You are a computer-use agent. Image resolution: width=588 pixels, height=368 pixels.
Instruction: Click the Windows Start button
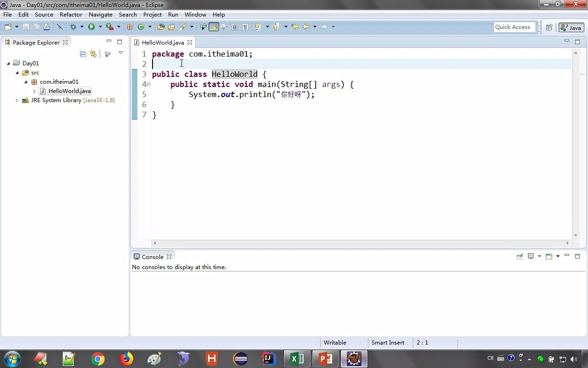pyautogui.click(x=12, y=359)
